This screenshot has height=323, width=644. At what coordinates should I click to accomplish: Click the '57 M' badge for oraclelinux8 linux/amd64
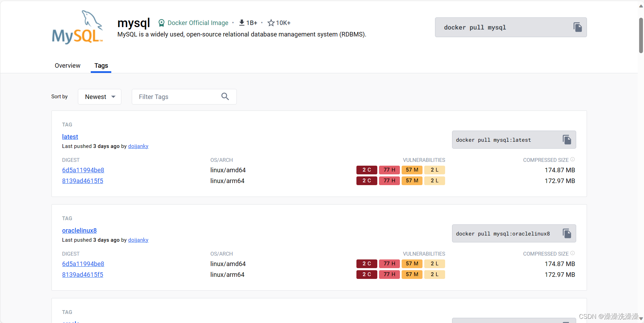coord(412,264)
